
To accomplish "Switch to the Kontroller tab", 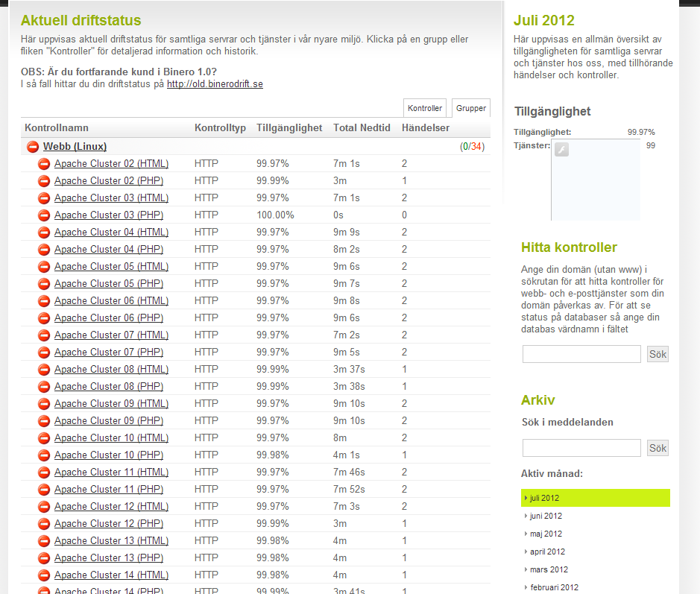I will (x=425, y=108).
